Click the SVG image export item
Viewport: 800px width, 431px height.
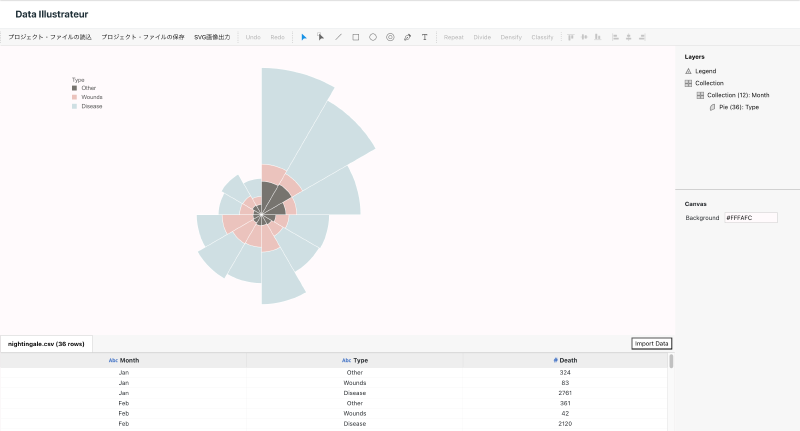212,37
